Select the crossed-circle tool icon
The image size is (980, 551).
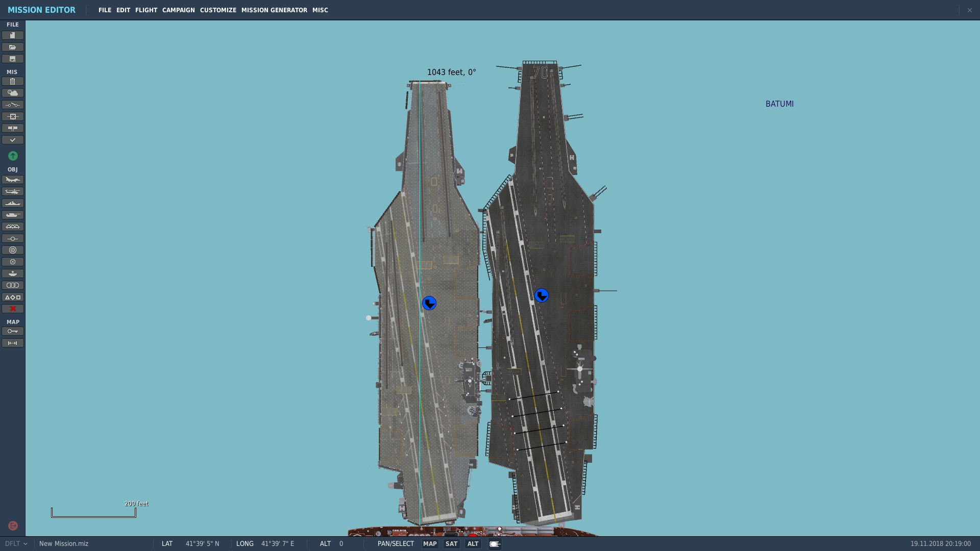[13, 262]
